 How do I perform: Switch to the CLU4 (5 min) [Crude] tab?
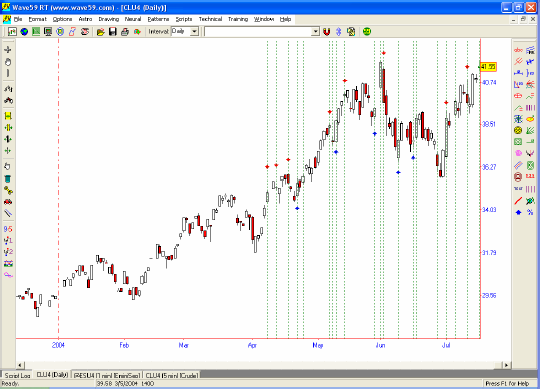pyautogui.click(x=172, y=375)
